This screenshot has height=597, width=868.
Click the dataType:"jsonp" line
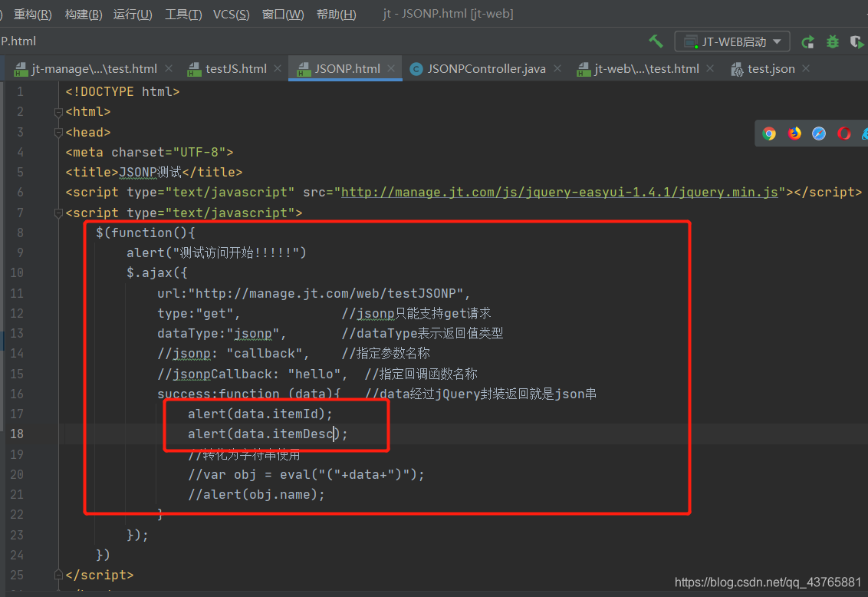(x=222, y=333)
